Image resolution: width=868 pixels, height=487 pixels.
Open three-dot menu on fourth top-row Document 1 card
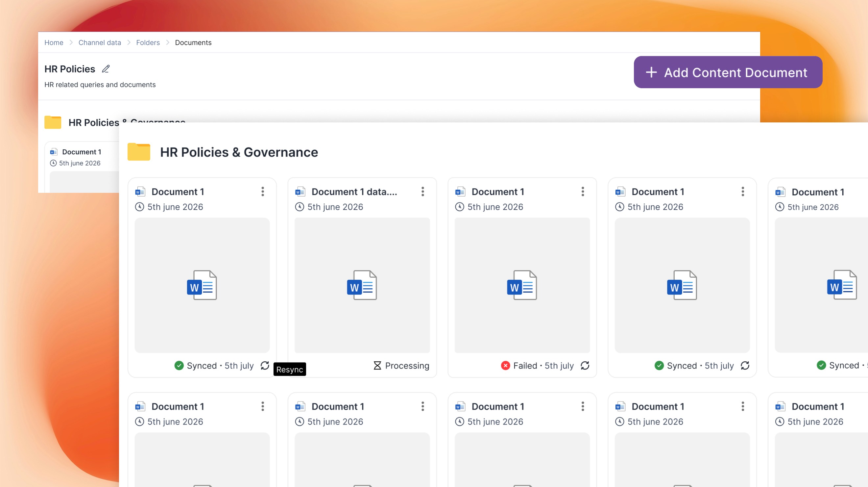pos(743,192)
